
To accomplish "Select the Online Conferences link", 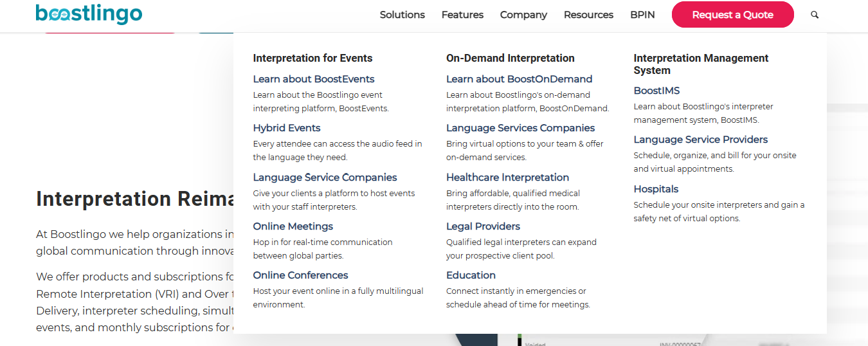I will [300, 275].
